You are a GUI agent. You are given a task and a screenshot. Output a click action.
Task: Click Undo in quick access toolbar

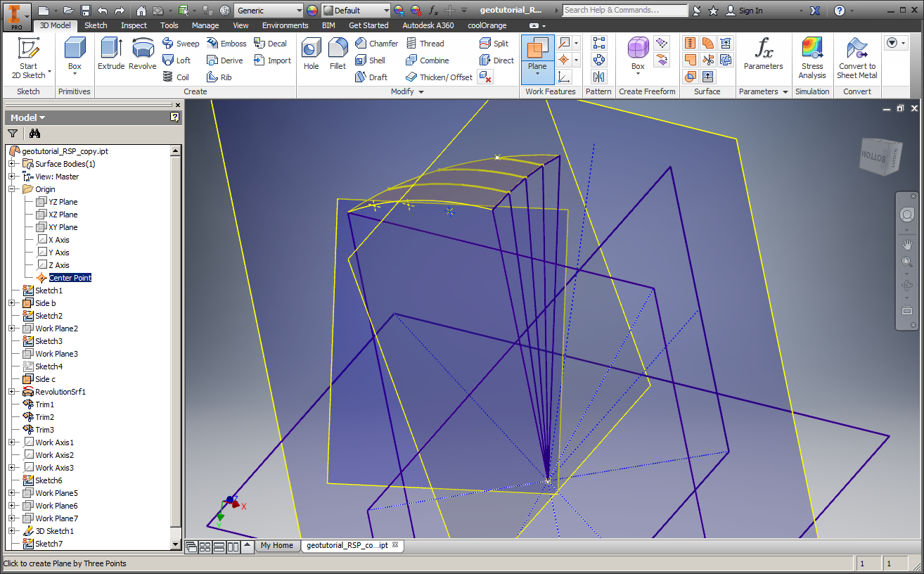pyautogui.click(x=103, y=11)
